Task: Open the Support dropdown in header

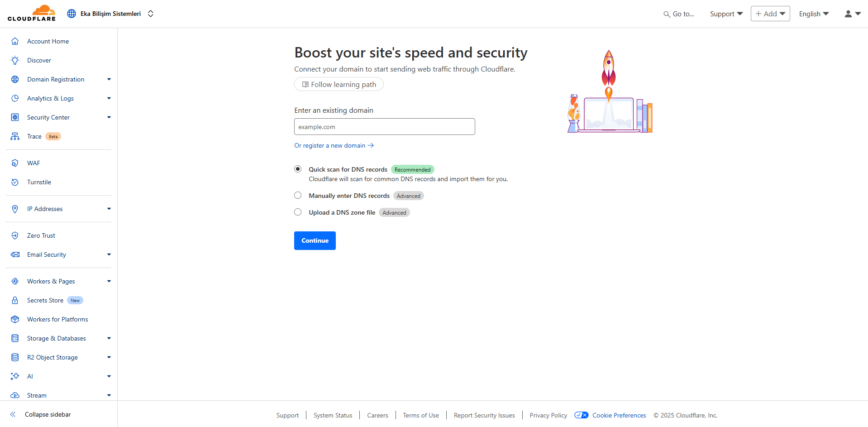Action: pos(726,14)
